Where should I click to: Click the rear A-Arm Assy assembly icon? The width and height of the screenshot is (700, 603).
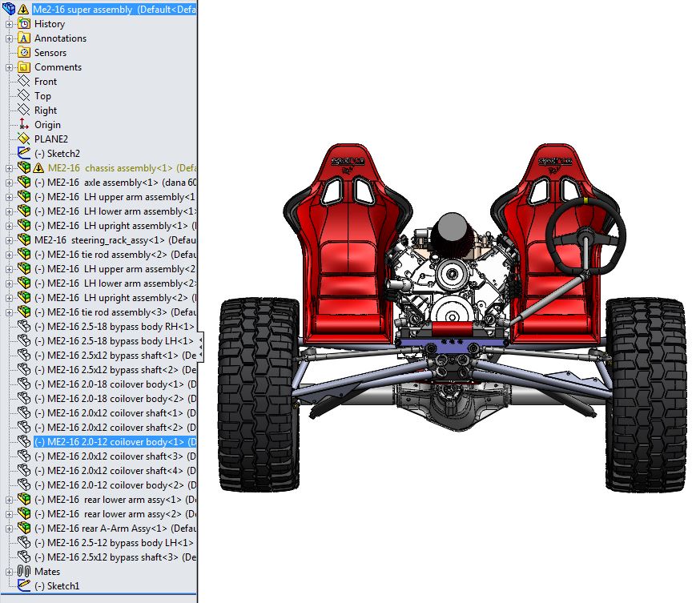click(x=24, y=529)
